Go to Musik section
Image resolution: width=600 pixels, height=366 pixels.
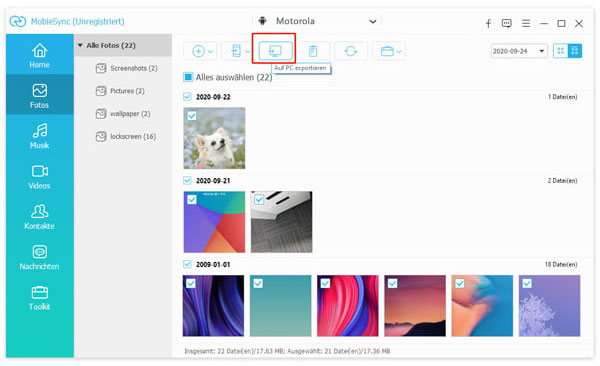pos(39,136)
